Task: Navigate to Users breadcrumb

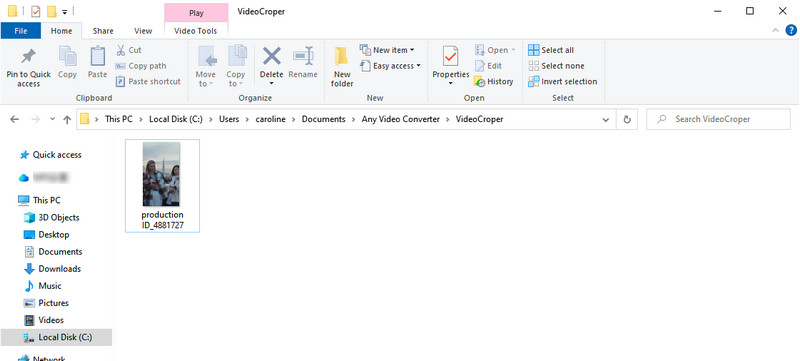Action: (229, 119)
